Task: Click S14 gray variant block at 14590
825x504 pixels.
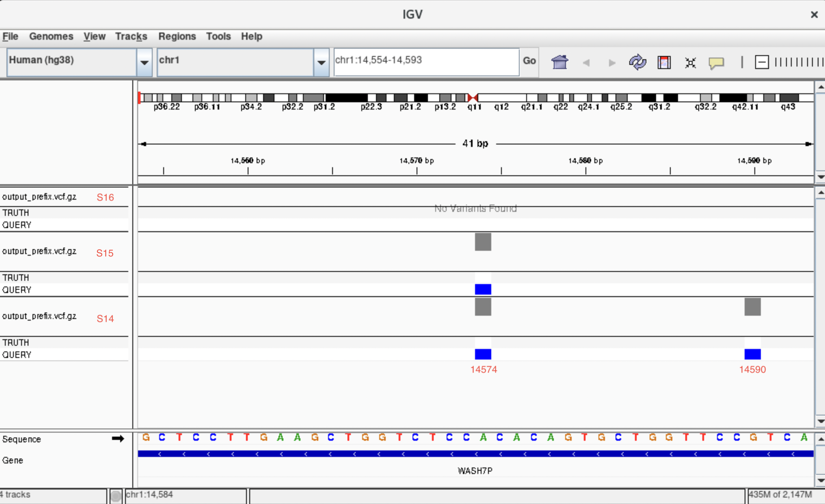Action: [753, 307]
